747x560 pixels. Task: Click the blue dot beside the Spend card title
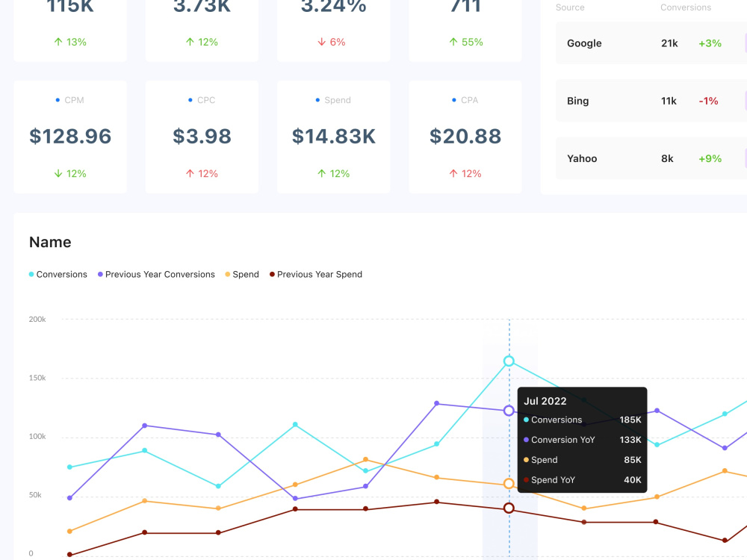click(317, 100)
